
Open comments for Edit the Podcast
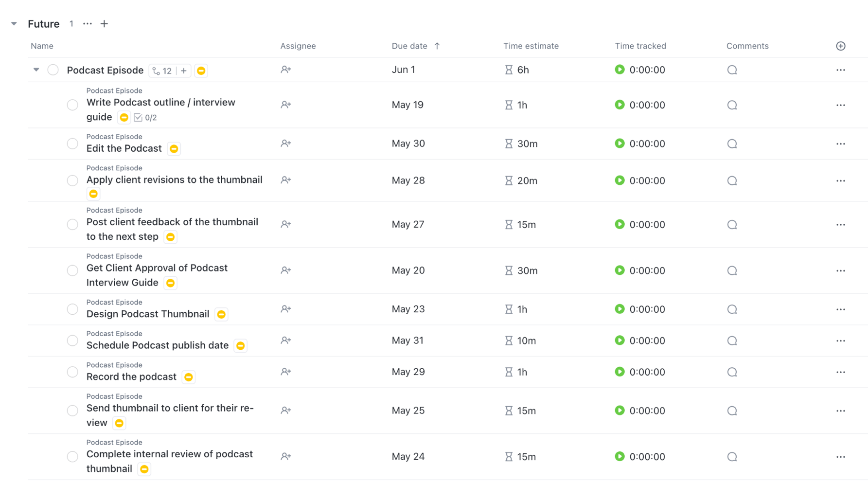pyautogui.click(x=732, y=143)
